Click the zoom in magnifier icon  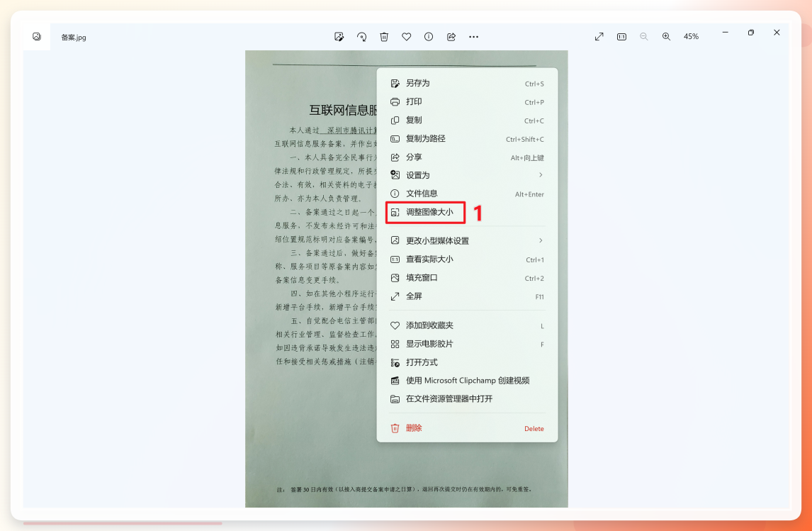pyautogui.click(x=667, y=37)
